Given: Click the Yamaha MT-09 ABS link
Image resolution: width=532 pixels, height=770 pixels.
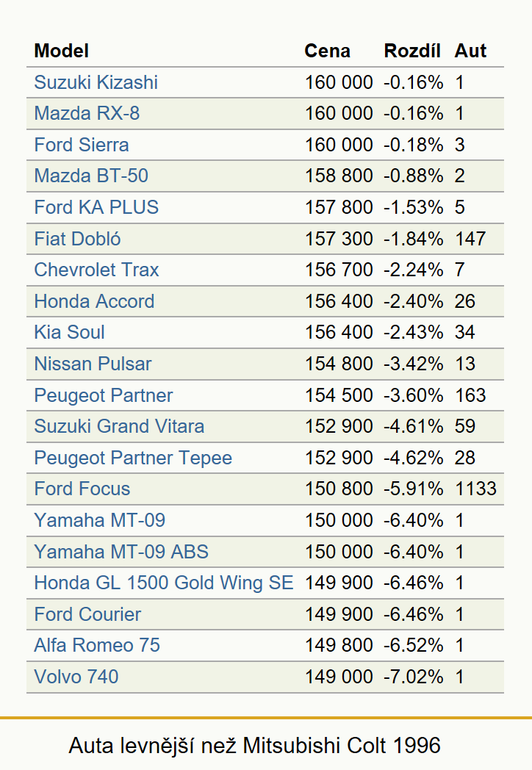Looking at the screenshot, I should tap(121, 552).
